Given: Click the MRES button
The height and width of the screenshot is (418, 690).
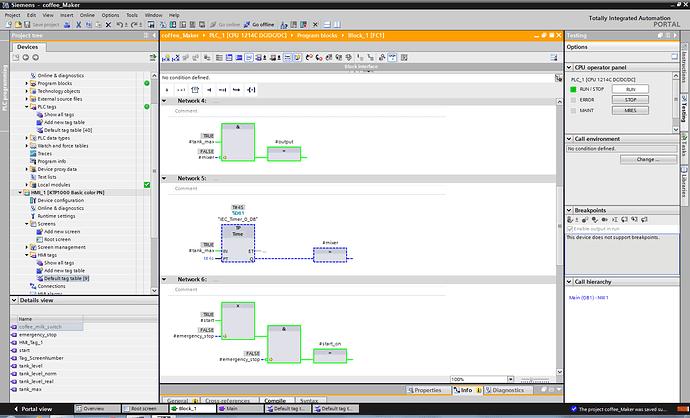Looking at the screenshot, I should tap(630, 110).
